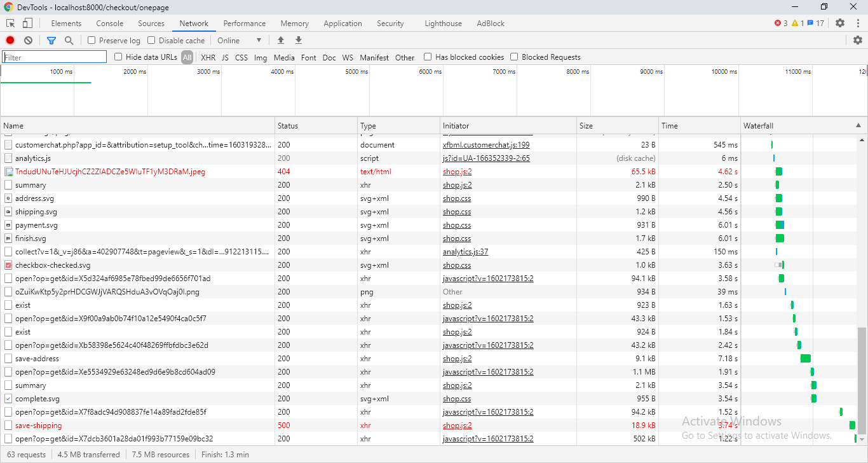Click the finish.svg file icon
The width and height of the screenshot is (868, 463).
click(x=8, y=238)
